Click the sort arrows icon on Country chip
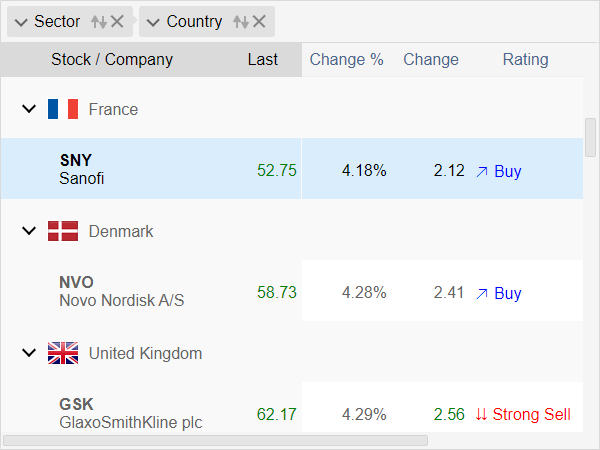The image size is (600, 450). pos(241,22)
